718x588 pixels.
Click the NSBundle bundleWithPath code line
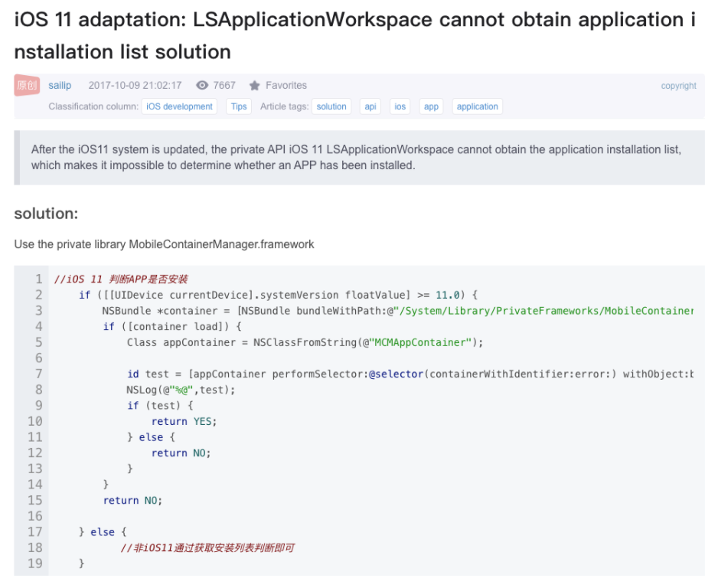click(x=398, y=311)
